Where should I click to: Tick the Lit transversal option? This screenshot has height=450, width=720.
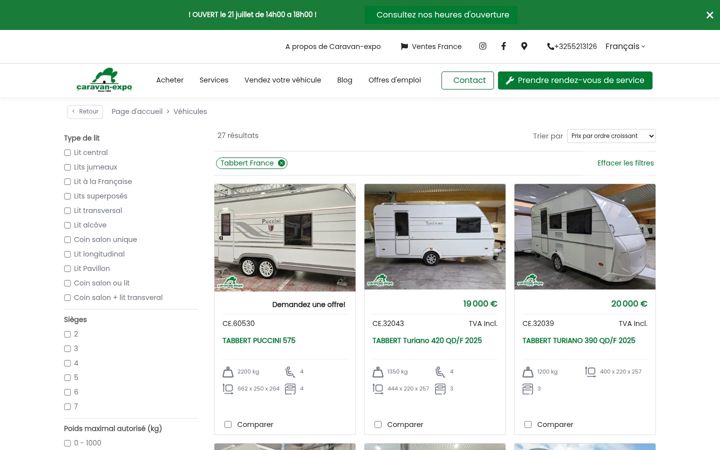coord(68,211)
